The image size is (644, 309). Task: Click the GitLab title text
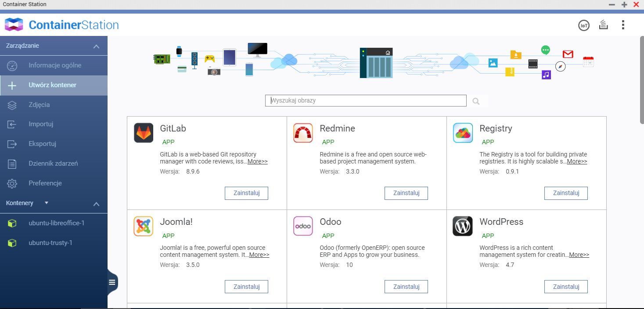[173, 129]
